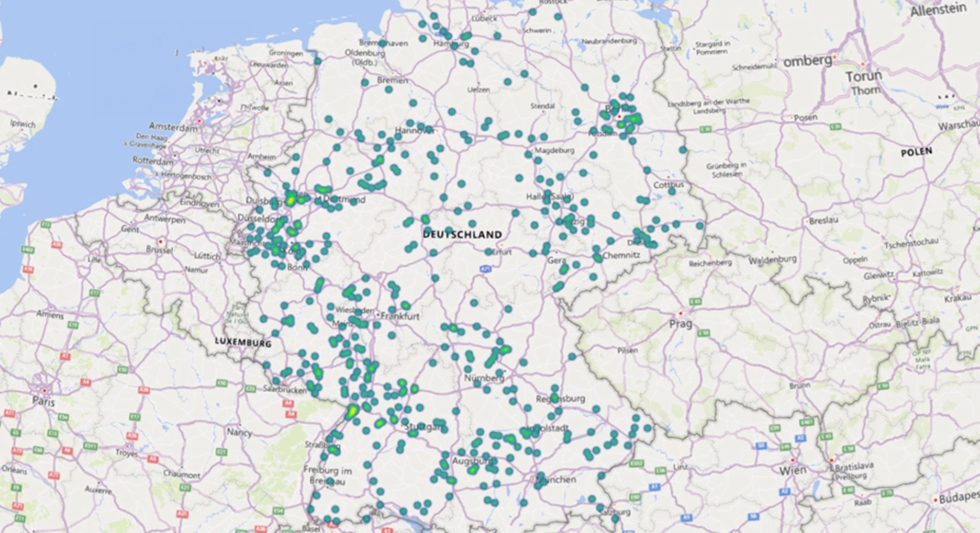
Task: Click the red capital dot at Prag
Action: coord(681,313)
